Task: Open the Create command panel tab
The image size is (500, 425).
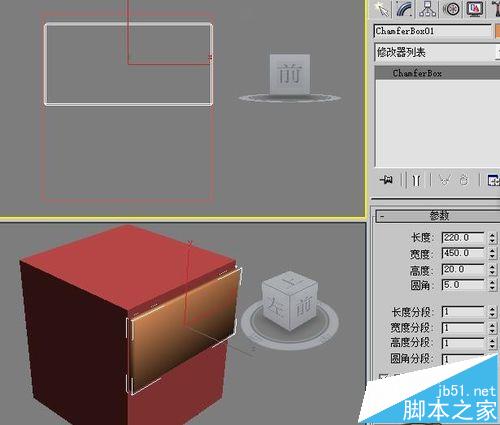Action: click(382, 9)
